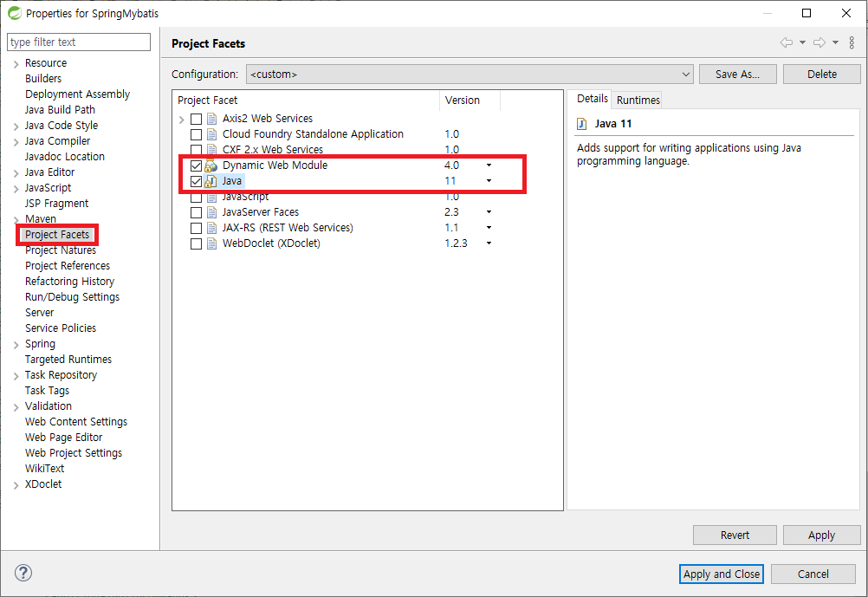The width and height of the screenshot is (868, 597).
Task: Click the Axis2 Web Services document icon
Action: pos(211,119)
